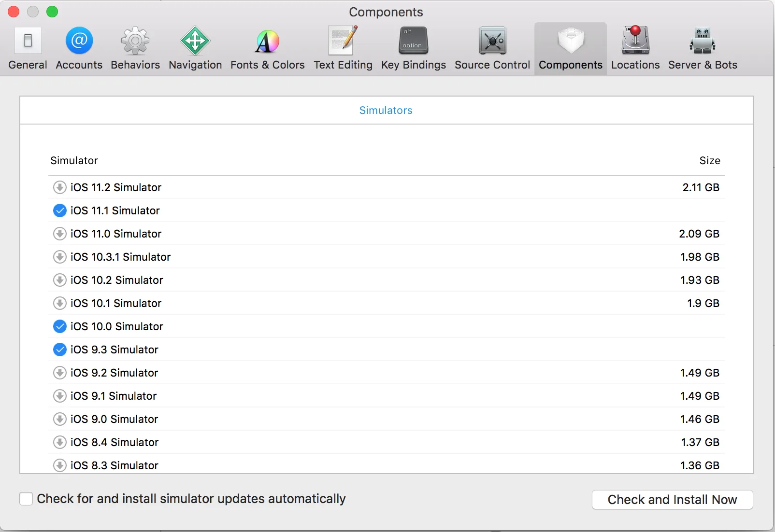Download the iOS 9.0 Simulator
The image size is (775, 532).
[x=59, y=419]
